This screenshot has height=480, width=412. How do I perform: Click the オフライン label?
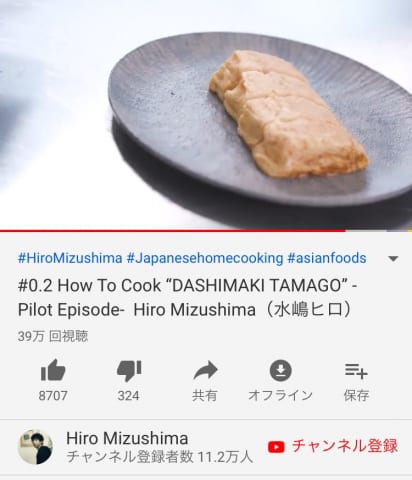point(280,395)
